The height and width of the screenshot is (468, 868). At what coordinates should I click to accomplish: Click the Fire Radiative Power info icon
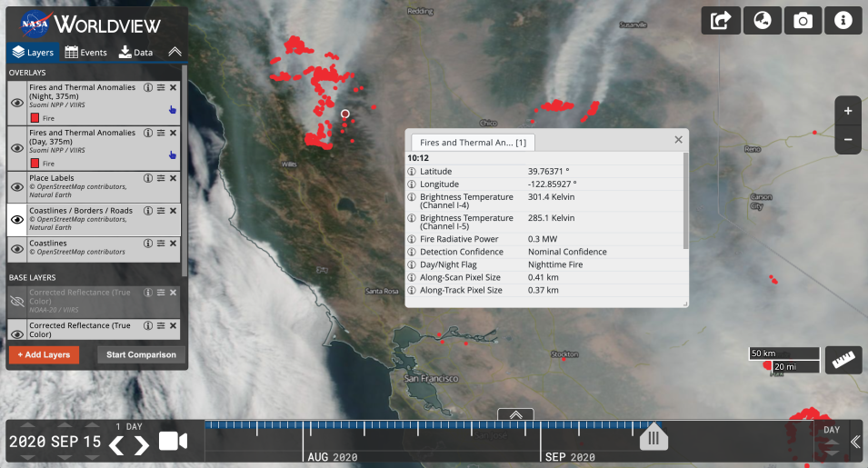412,239
